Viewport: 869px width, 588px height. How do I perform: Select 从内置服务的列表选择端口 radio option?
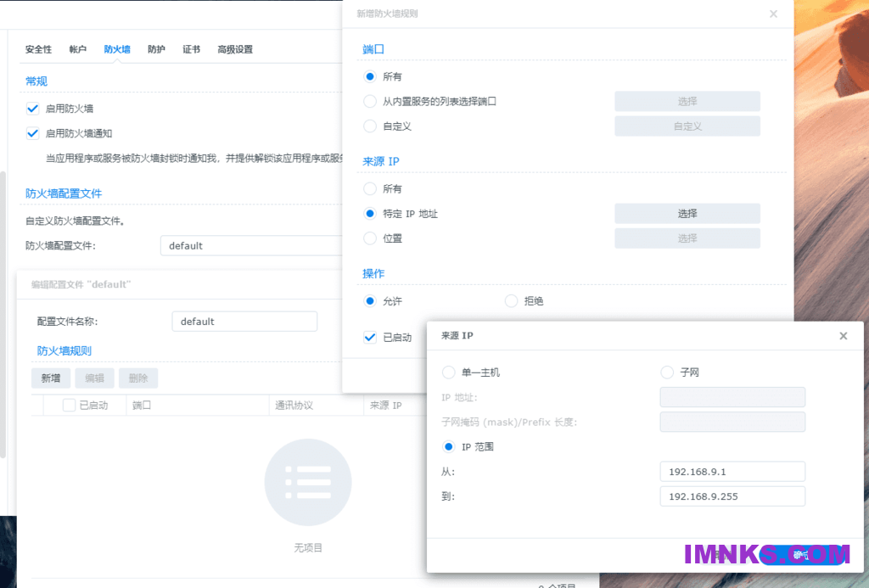(x=370, y=102)
